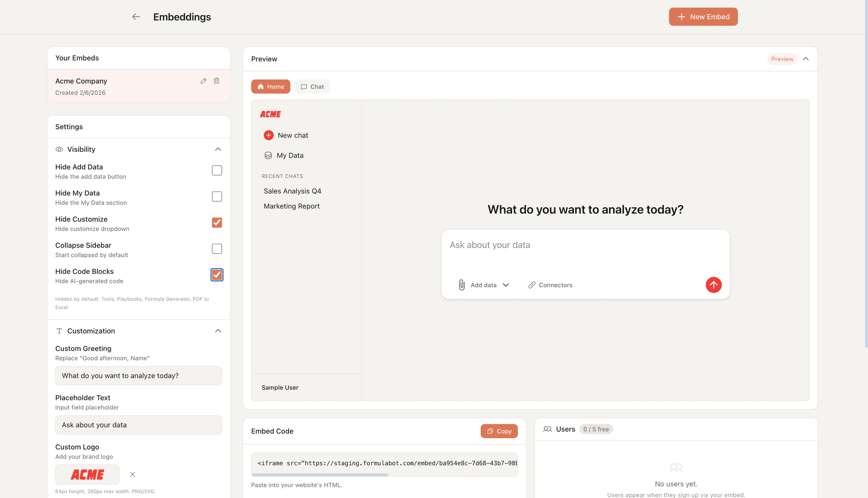Edit the Acme Company embed name
The width and height of the screenshot is (868, 498).
coord(203,81)
